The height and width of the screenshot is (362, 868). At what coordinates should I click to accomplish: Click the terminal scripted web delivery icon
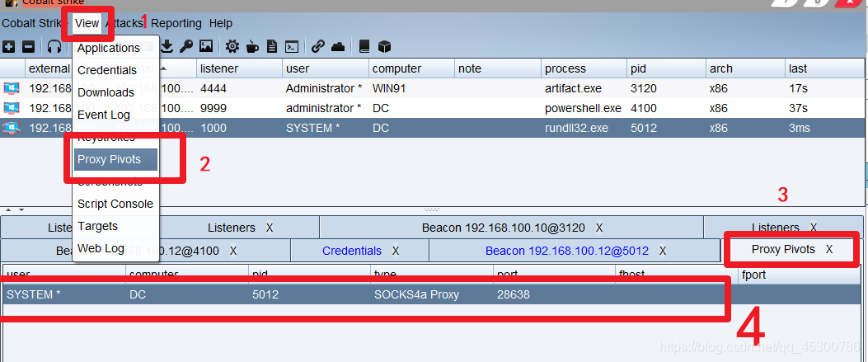click(x=292, y=47)
